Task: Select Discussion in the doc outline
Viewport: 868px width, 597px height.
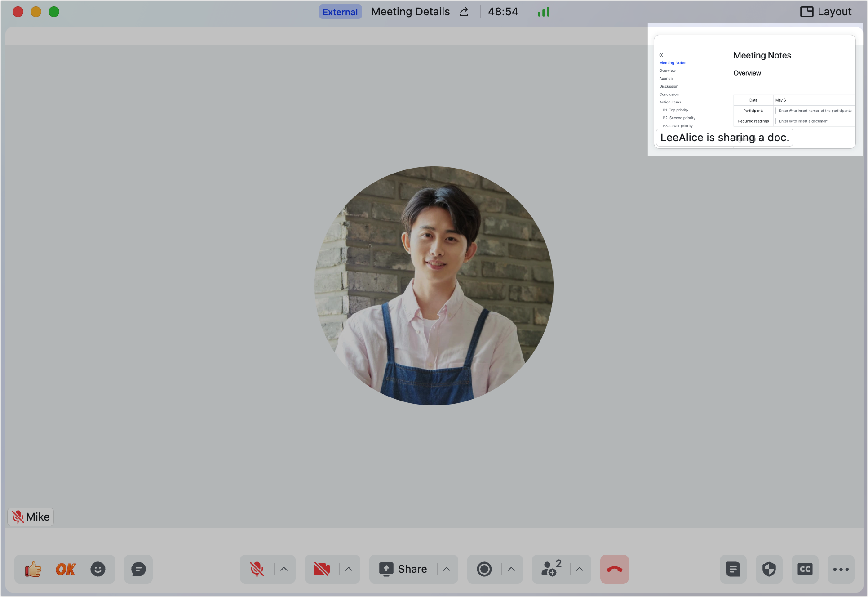Action: (x=669, y=86)
